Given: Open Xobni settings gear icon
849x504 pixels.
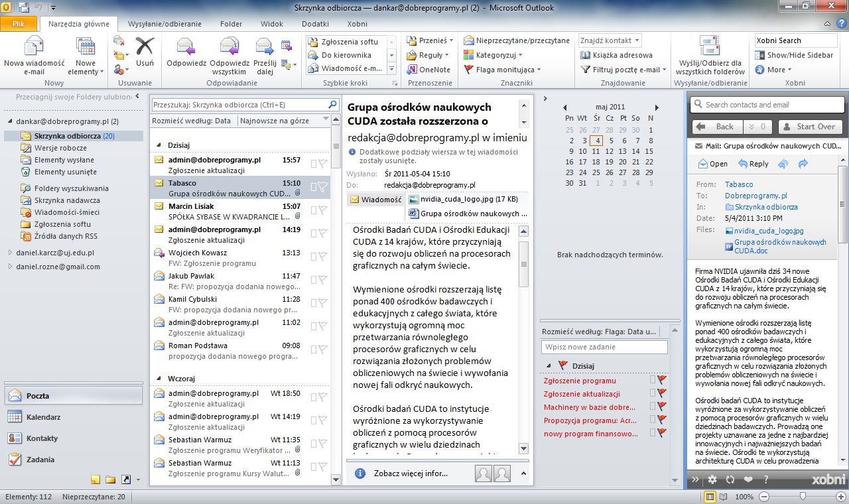Looking at the screenshot, I should pos(712,479).
